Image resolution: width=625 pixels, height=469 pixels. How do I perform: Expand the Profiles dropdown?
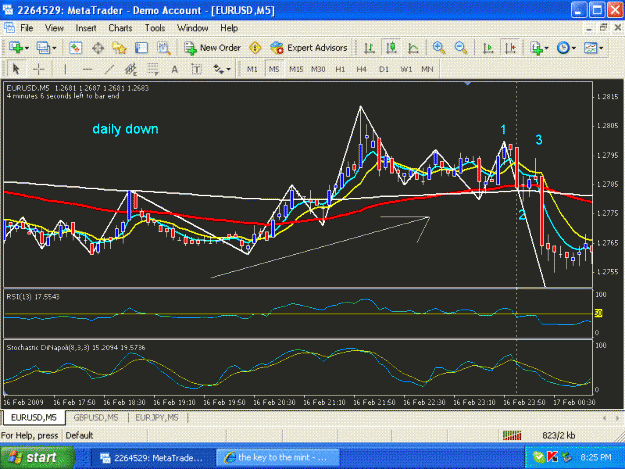point(54,48)
